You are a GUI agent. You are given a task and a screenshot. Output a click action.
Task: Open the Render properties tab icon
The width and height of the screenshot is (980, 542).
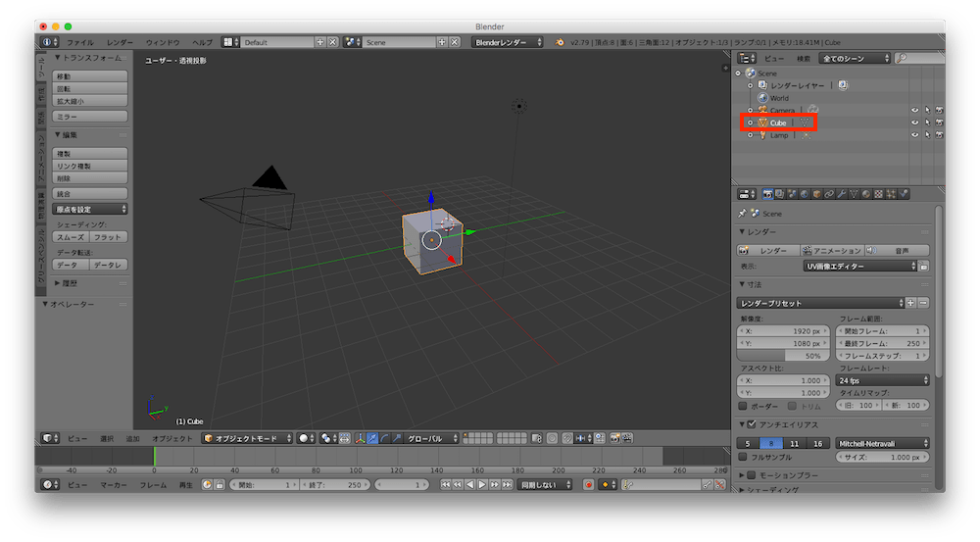click(x=767, y=194)
